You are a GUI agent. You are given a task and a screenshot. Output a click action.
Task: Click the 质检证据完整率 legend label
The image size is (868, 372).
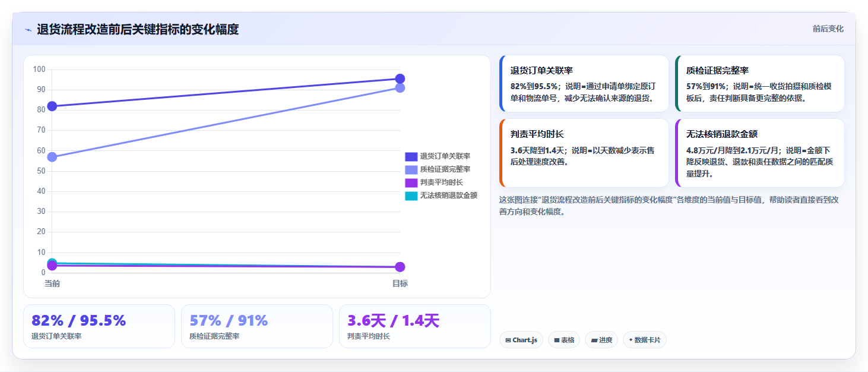[445, 169]
